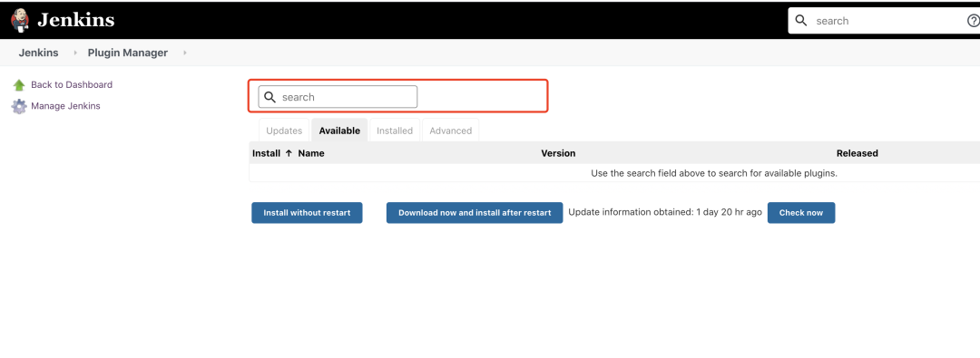Click the magnifier icon in header search
This screenshot has height=358, width=980.
[x=800, y=21]
